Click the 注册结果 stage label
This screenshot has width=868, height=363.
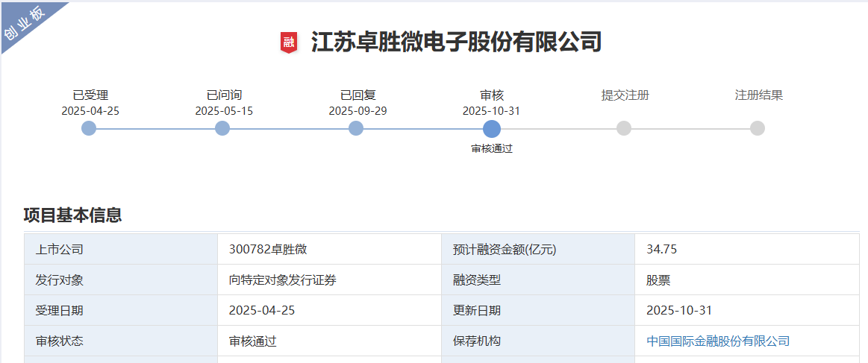pyautogui.click(x=758, y=95)
